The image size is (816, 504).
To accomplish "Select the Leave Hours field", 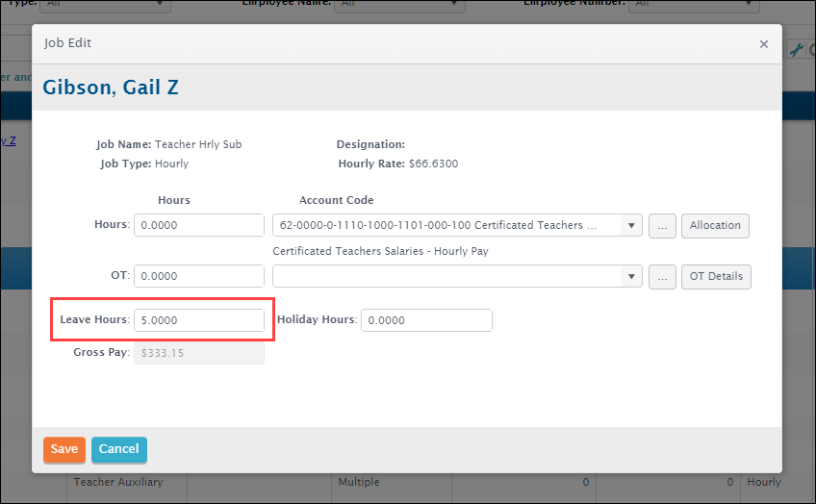I will pyautogui.click(x=199, y=320).
